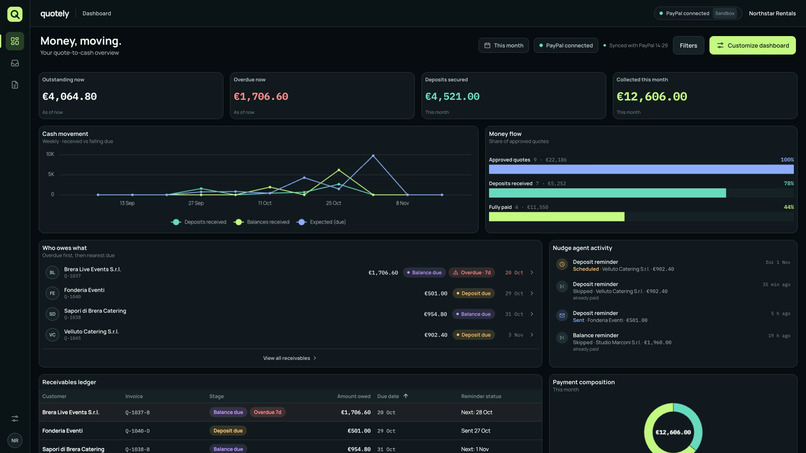This screenshot has width=806, height=453.
Task: Click Deposit due badge for Velluto Catering
Action: pos(473,335)
